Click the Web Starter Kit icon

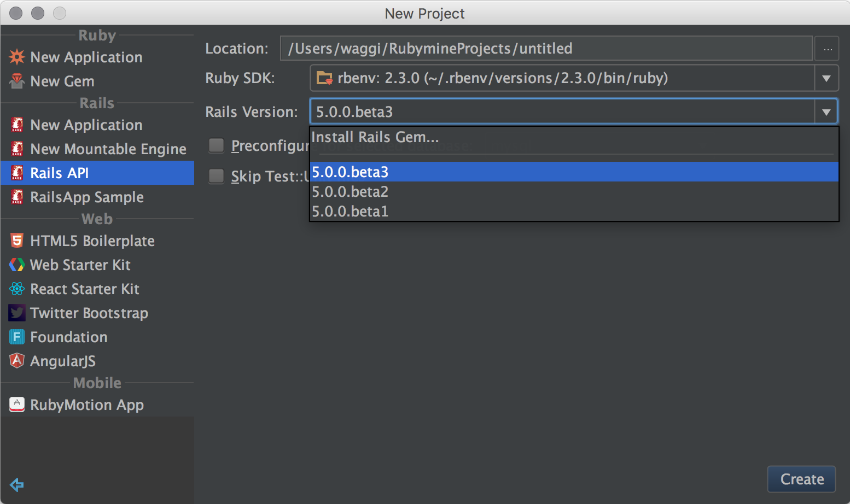pyautogui.click(x=17, y=265)
